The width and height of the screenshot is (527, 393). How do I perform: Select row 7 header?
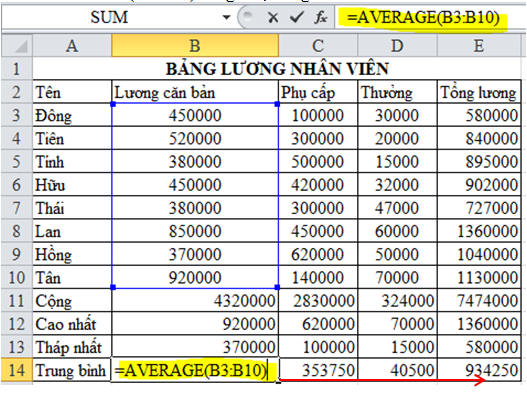(x=17, y=208)
